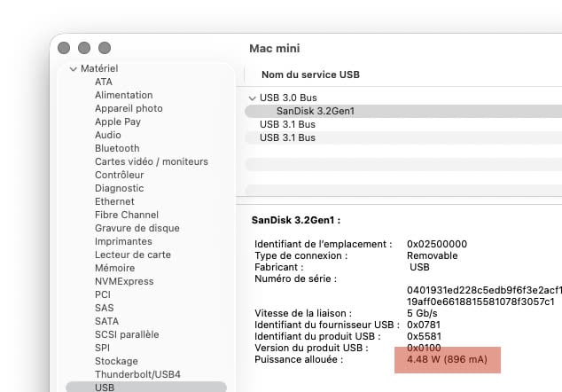Click the Vitesse de la liaison label
This screenshot has width=562, height=392.
tap(303, 313)
